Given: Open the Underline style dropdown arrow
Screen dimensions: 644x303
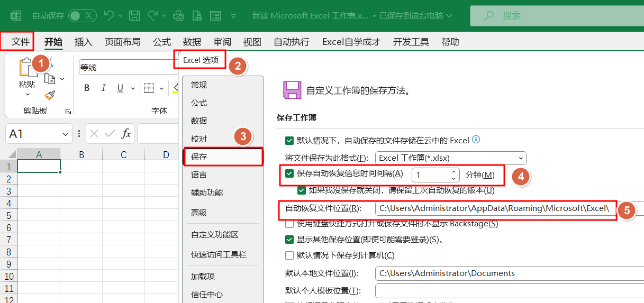Looking at the screenshot, I should tap(132, 88).
